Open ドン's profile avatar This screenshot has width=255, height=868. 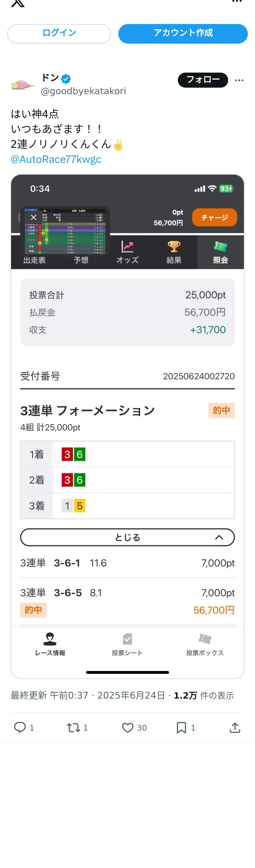[22, 85]
